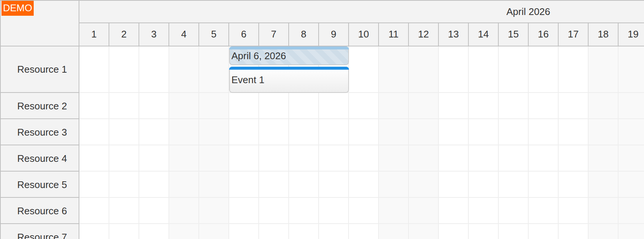Viewport: 644px width, 239px height.
Task: Click an empty cell on Resource 2 under day 5
Action: [x=213, y=106]
